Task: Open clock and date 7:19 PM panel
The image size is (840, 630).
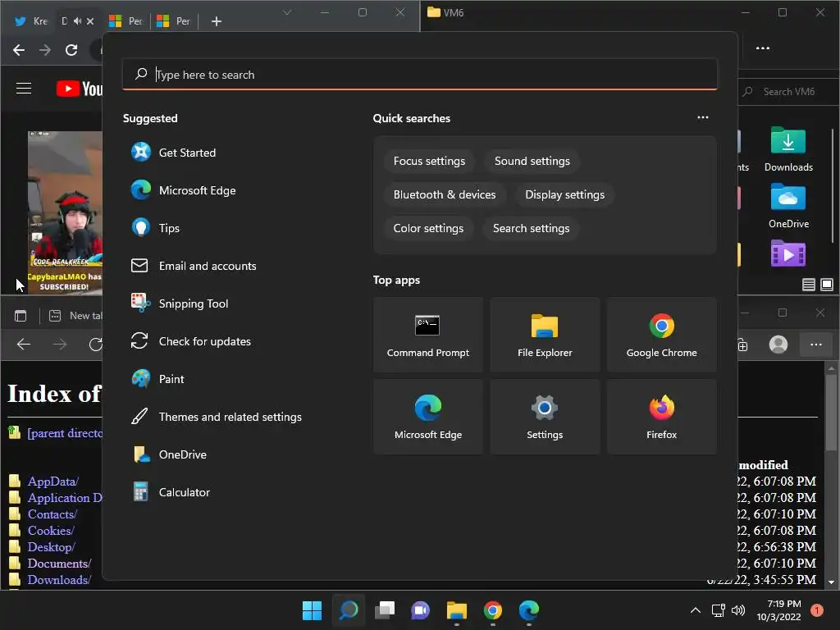Action: (779, 610)
